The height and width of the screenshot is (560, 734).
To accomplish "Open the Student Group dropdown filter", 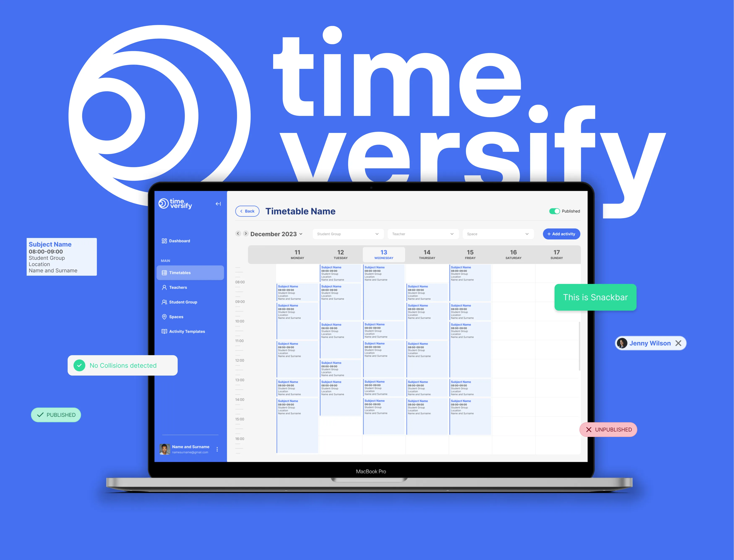I will pos(348,234).
